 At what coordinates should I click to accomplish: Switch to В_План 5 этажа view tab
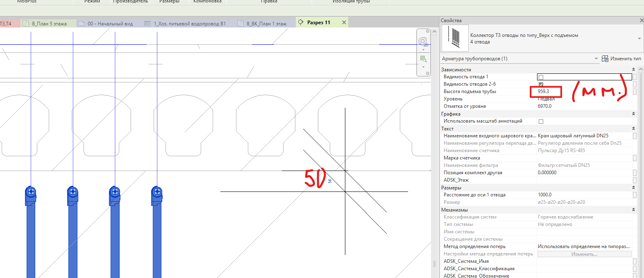click(x=48, y=24)
